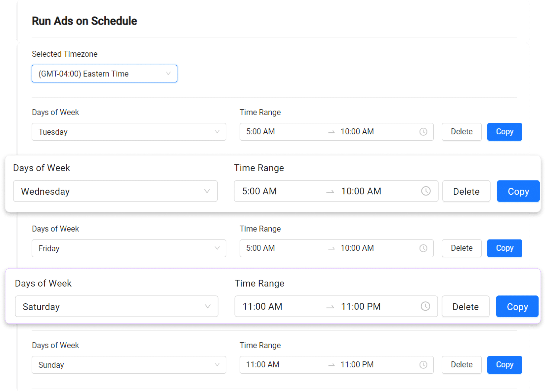Edit Tuesday's 5:00 AM start time

(260, 132)
